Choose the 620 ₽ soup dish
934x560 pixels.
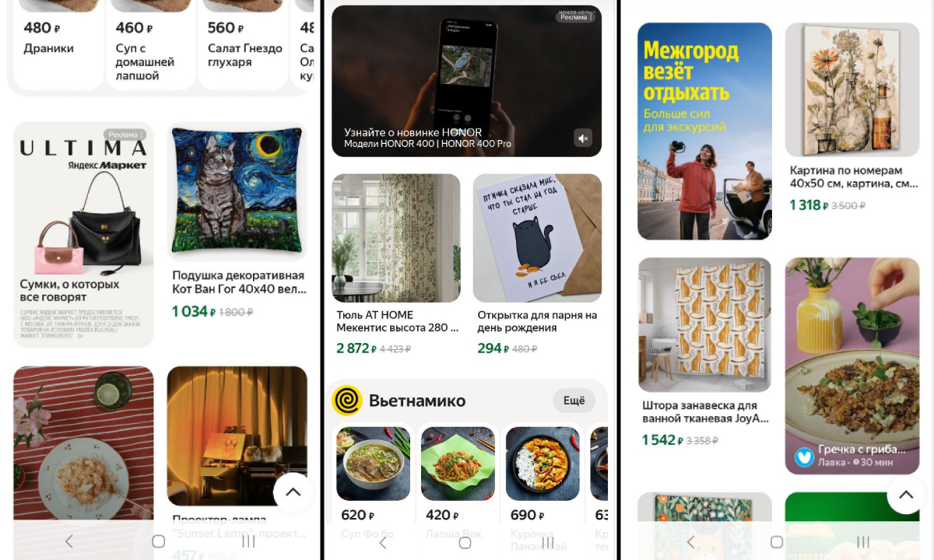[x=374, y=482]
